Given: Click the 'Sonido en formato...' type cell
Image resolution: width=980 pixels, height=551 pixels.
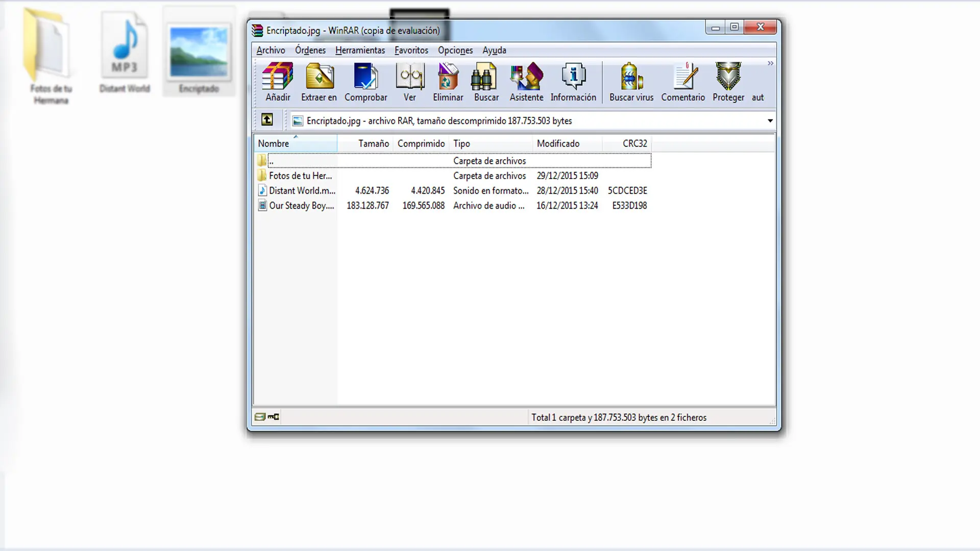Looking at the screenshot, I should (491, 190).
